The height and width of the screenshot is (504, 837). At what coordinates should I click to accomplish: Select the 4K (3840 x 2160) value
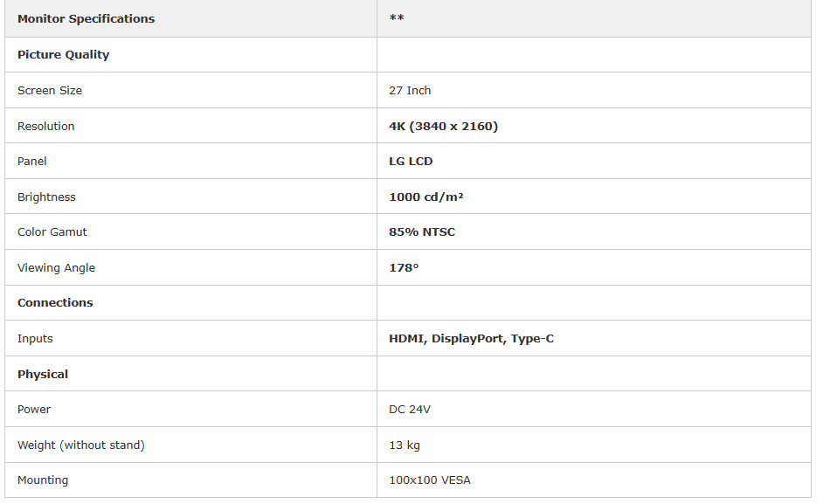[x=443, y=126]
